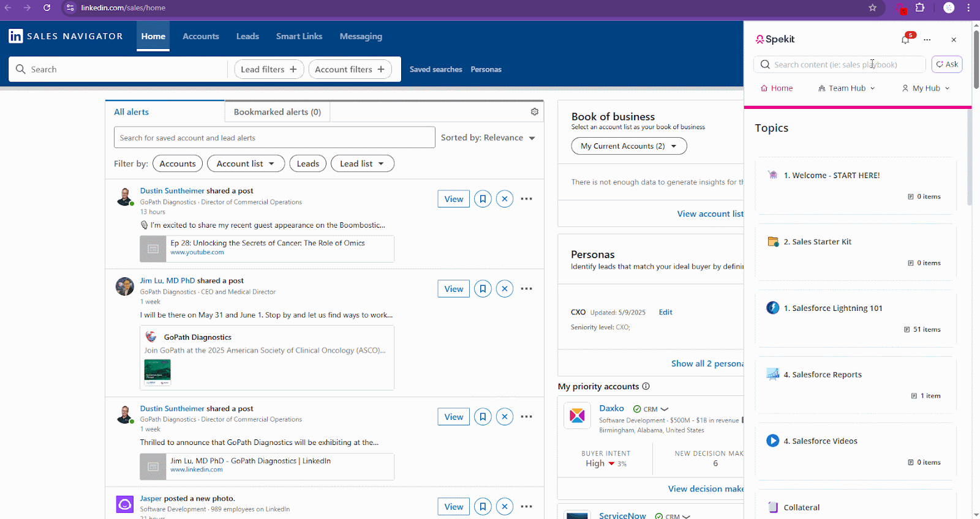Image resolution: width=980 pixels, height=519 pixels.
Task: Click the LinkedIn Sales Navigator logo
Action: coord(66,36)
